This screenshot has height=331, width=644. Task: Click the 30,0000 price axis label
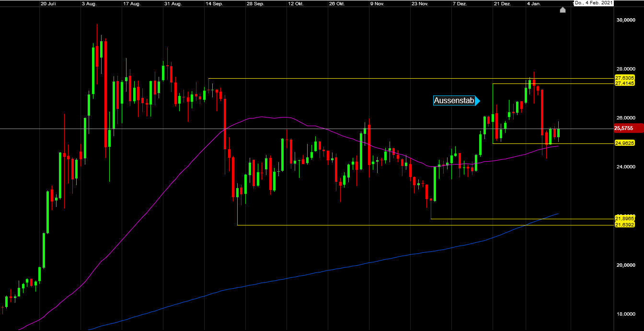(x=625, y=20)
